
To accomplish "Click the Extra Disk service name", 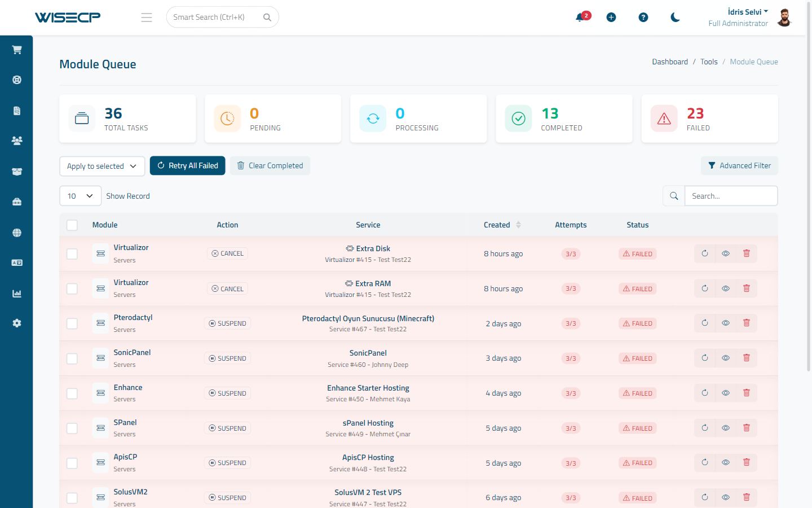I will pos(373,248).
